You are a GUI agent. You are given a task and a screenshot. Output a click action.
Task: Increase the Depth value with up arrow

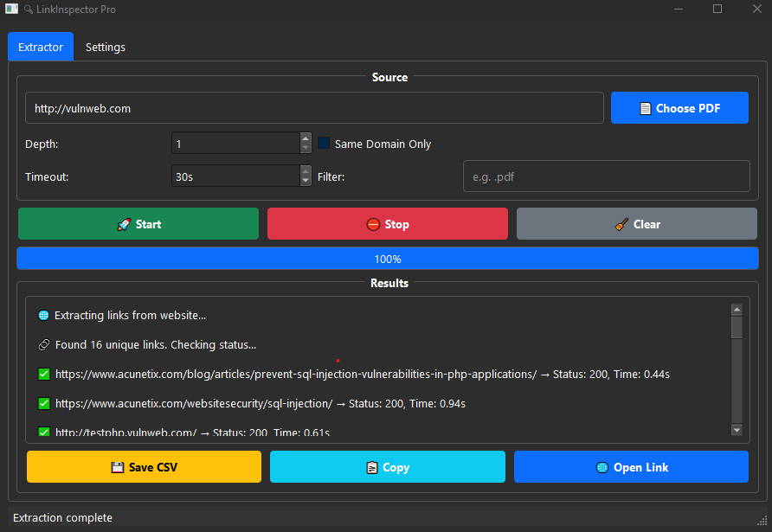coord(306,138)
